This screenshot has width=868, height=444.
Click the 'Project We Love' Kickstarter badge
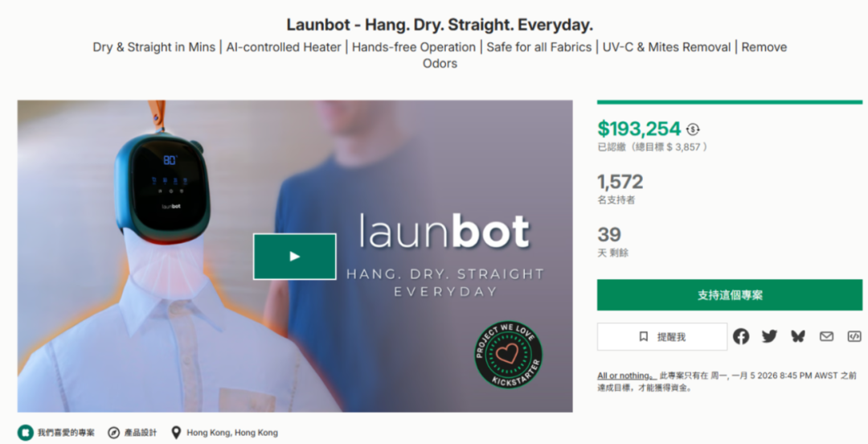508,355
